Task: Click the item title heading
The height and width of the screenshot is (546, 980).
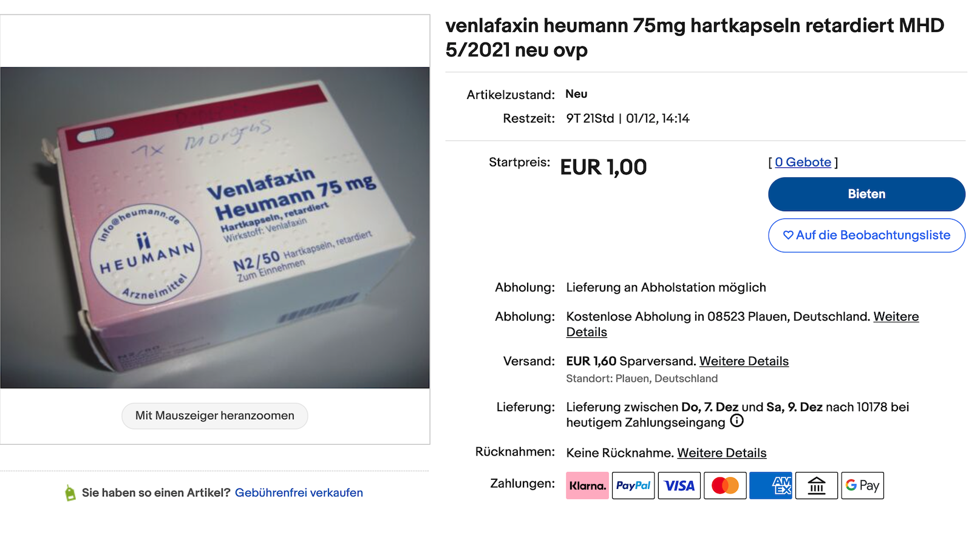Action: click(695, 38)
